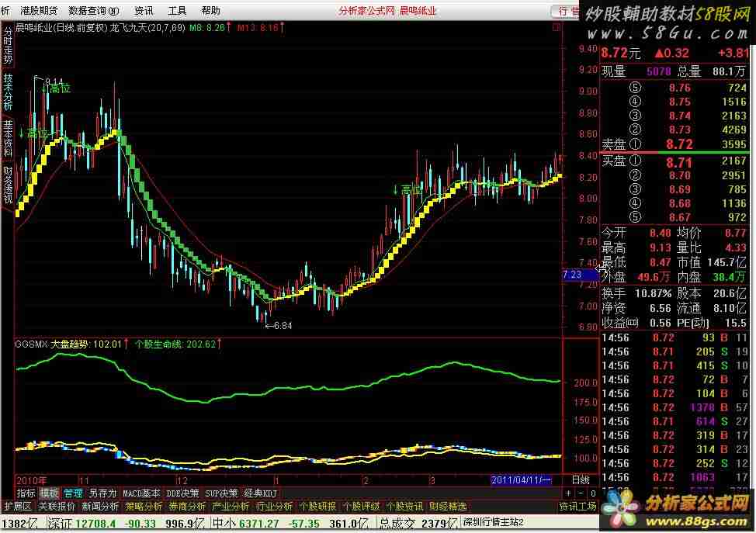Screen dimensions: 756x533
Task: Click sell level ⑤ price 8.76
Action: [x=679, y=88]
